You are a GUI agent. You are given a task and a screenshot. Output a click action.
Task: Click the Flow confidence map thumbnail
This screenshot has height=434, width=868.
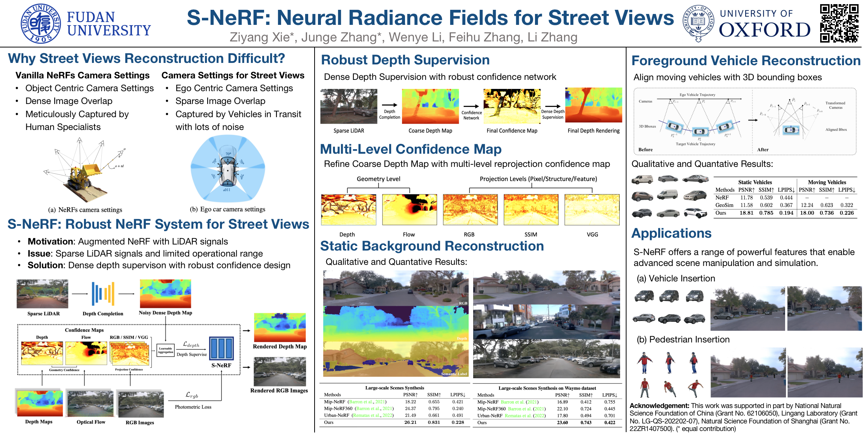(409, 210)
